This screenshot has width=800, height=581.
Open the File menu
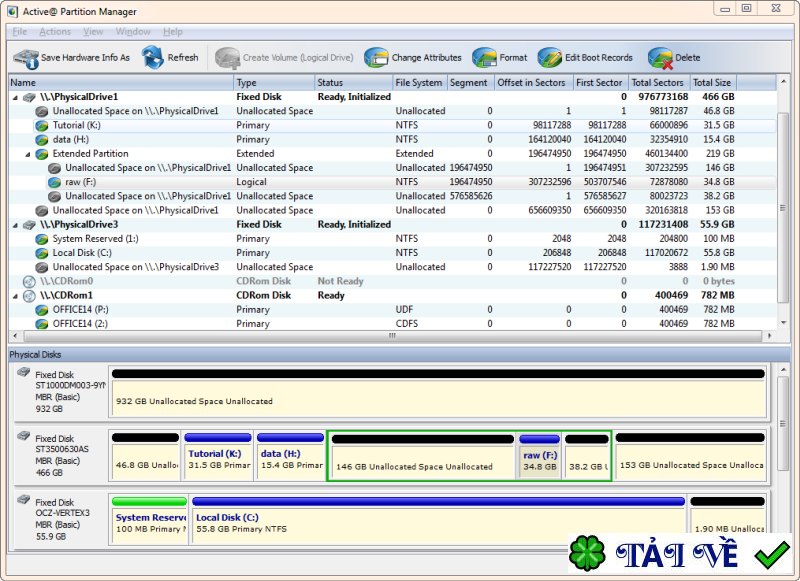[18, 31]
